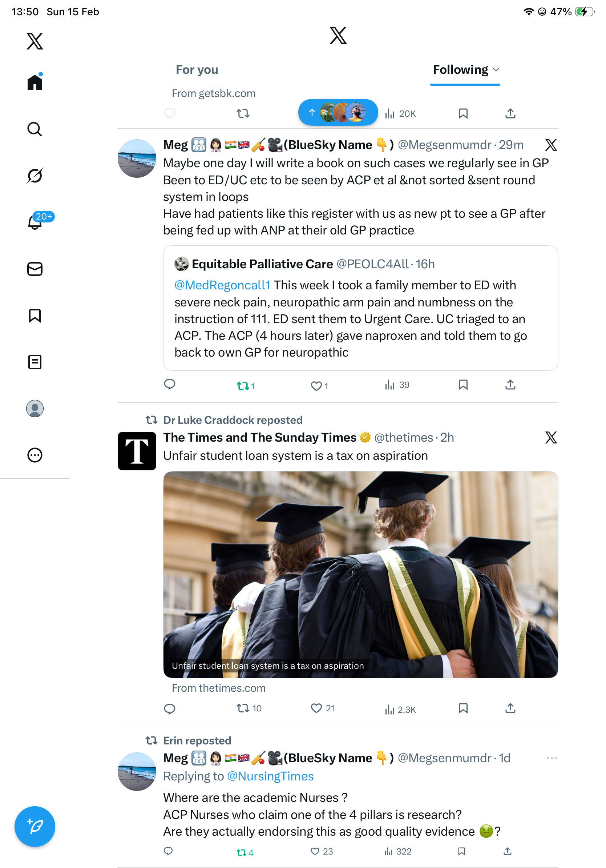Open the @NursingTimes mention link
The width and height of the screenshot is (606, 868).
270,776
